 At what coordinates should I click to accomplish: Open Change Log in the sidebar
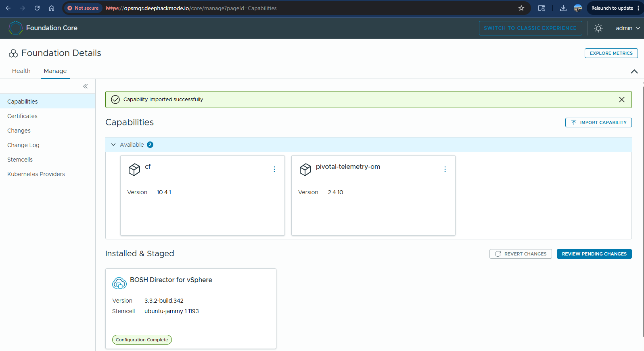[x=48, y=145]
